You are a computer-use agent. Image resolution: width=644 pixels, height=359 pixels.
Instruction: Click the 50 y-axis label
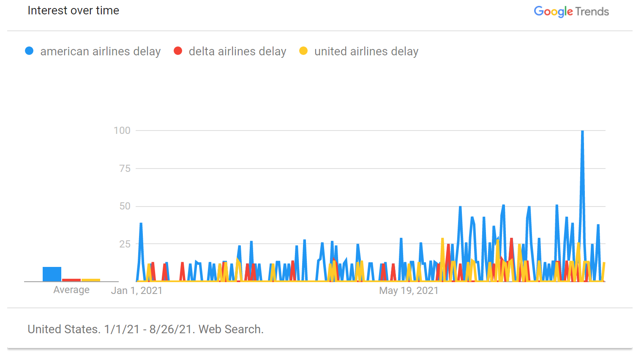click(x=125, y=206)
